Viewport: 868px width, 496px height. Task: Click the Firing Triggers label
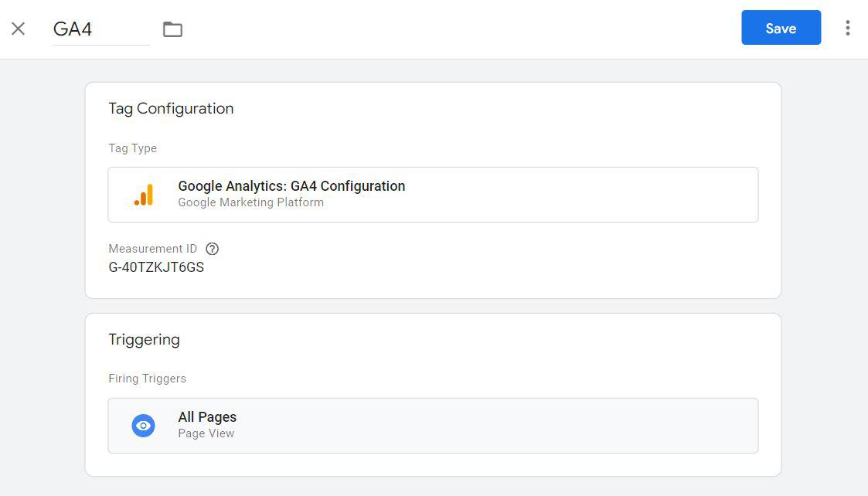[147, 378]
